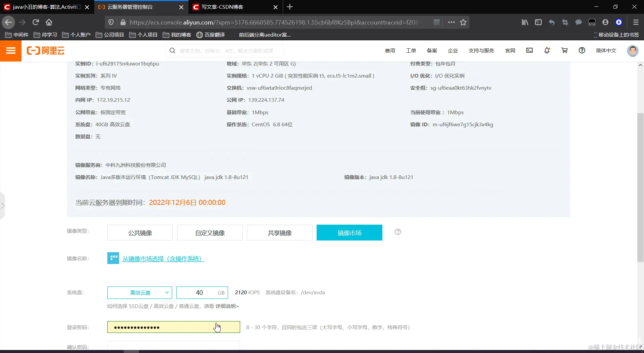644x353 pixels.
Task: Open a new browser tab
Action: point(290,7)
